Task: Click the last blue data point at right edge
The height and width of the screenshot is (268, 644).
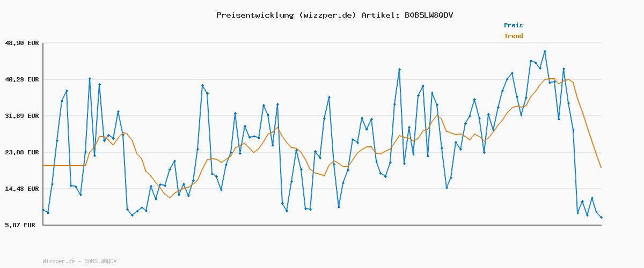Action: pyautogui.click(x=601, y=218)
